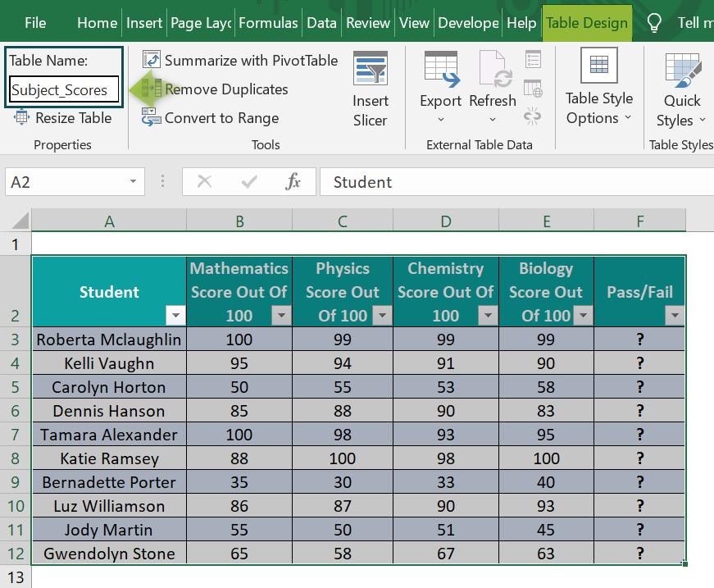Viewport: 714px width, 588px height.
Task: Click cell Bernadette Porter
Action: pyautogui.click(x=109, y=482)
